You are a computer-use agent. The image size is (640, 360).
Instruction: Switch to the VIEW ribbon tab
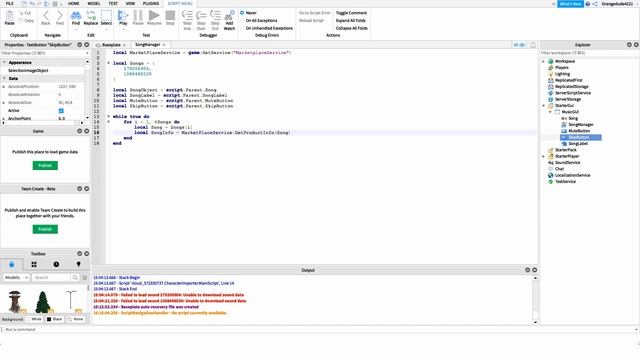click(x=130, y=3)
